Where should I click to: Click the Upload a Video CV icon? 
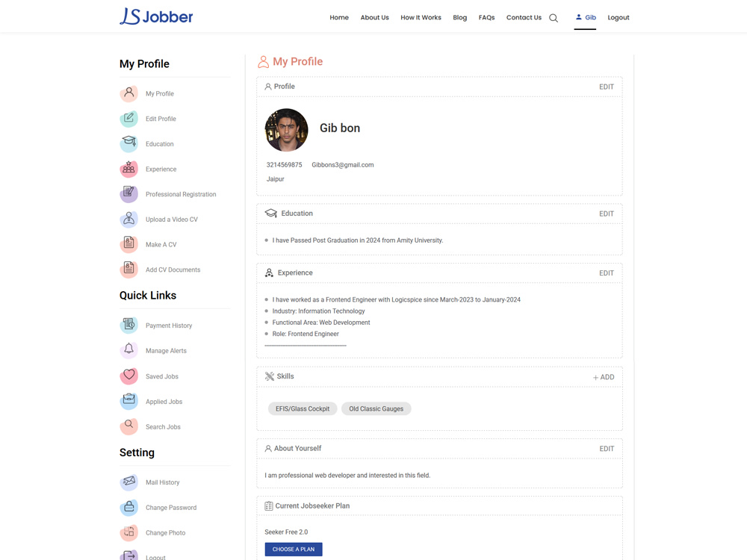[128, 219]
